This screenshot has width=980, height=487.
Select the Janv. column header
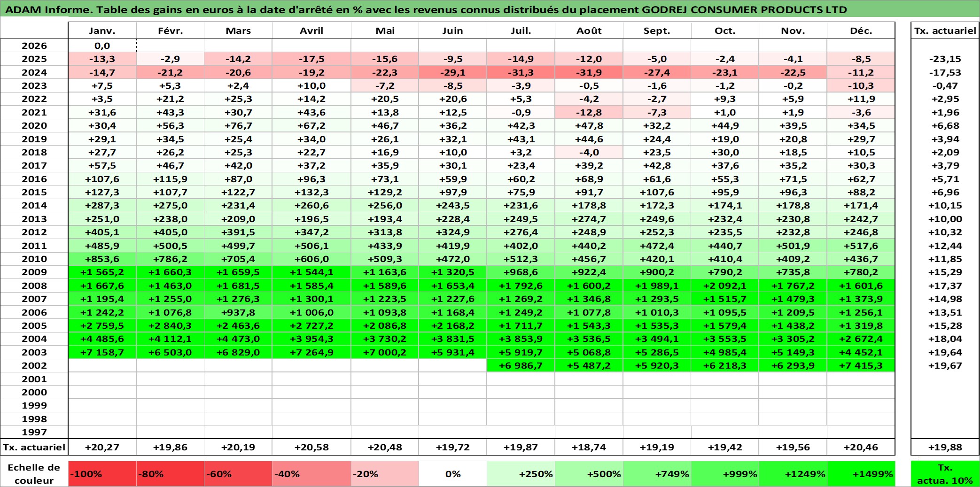pos(102,31)
